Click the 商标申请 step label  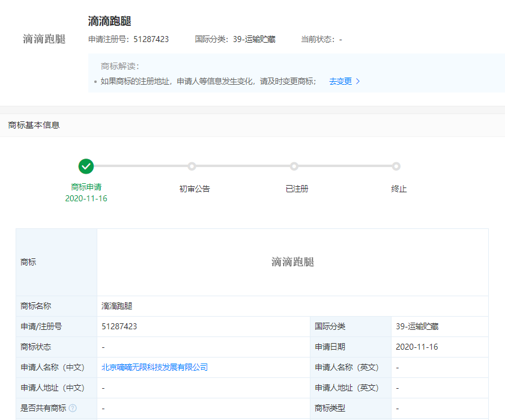pos(86,187)
